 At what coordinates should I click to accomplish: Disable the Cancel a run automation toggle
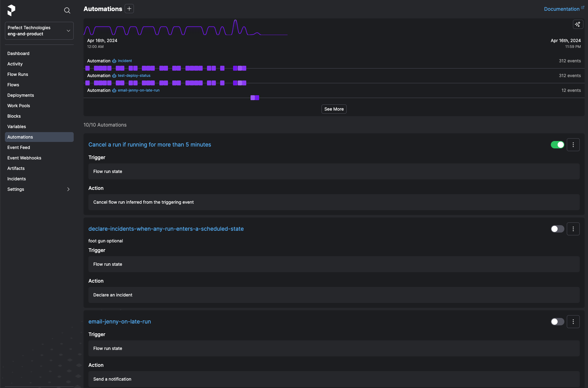557,145
